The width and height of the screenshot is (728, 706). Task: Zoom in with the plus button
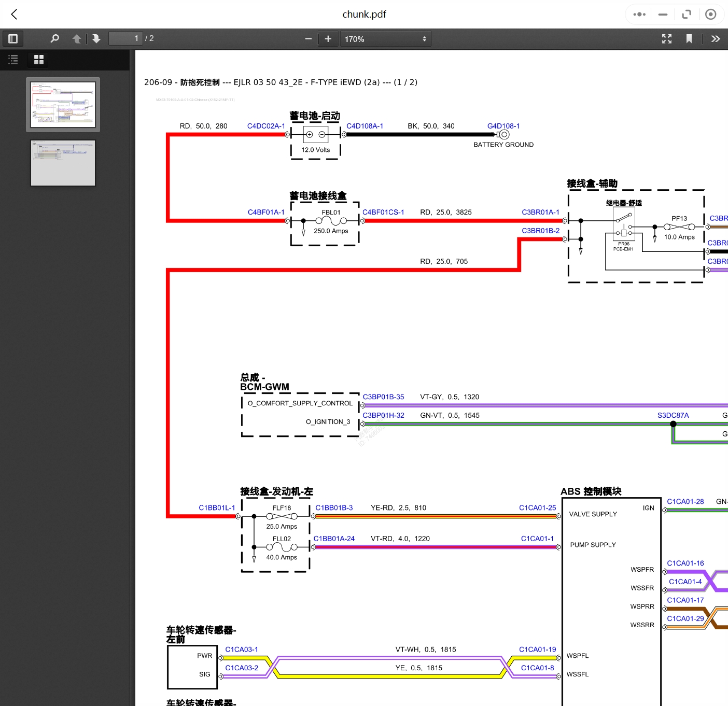point(328,39)
